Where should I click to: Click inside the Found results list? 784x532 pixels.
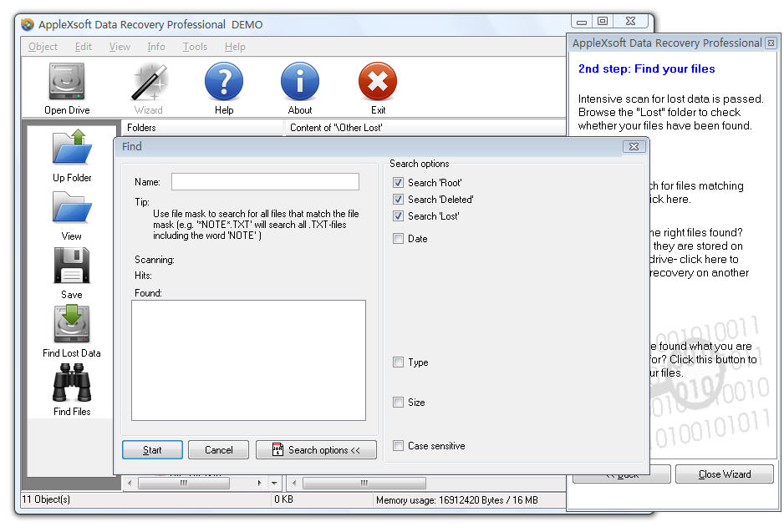[x=248, y=360]
